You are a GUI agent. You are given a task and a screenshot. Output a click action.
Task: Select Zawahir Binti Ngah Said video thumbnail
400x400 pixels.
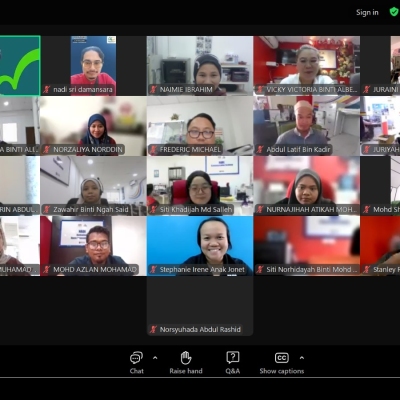pos(93,186)
